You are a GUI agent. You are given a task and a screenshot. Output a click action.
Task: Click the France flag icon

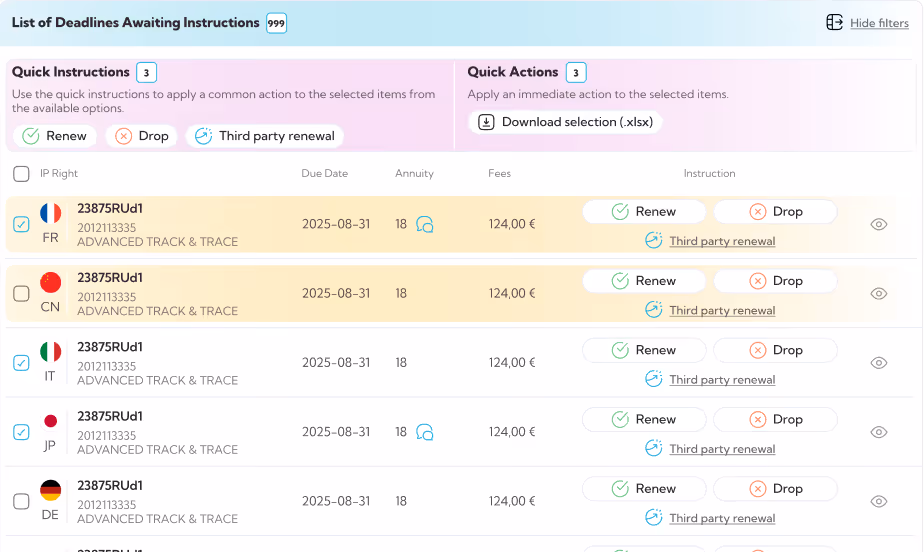coord(51,213)
